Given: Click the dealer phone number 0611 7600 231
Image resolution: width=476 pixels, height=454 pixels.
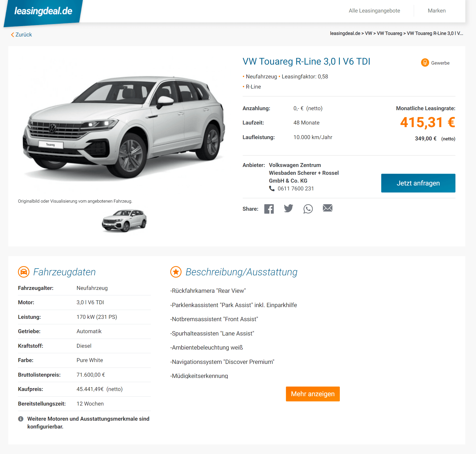Looking at the screenshot, I should pyautogui.click(x=296, y=189).
